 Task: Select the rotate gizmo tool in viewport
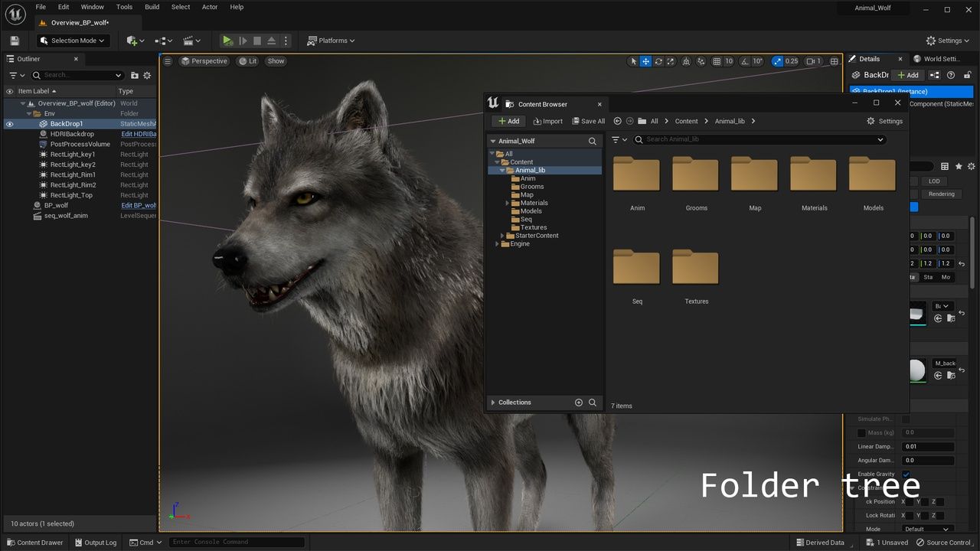(658, 61)
